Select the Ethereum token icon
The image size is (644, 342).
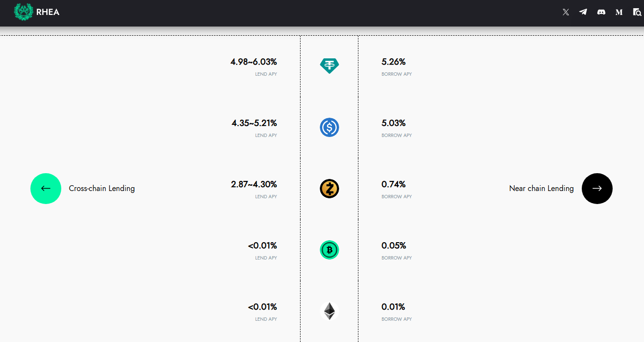pos(329,311)
